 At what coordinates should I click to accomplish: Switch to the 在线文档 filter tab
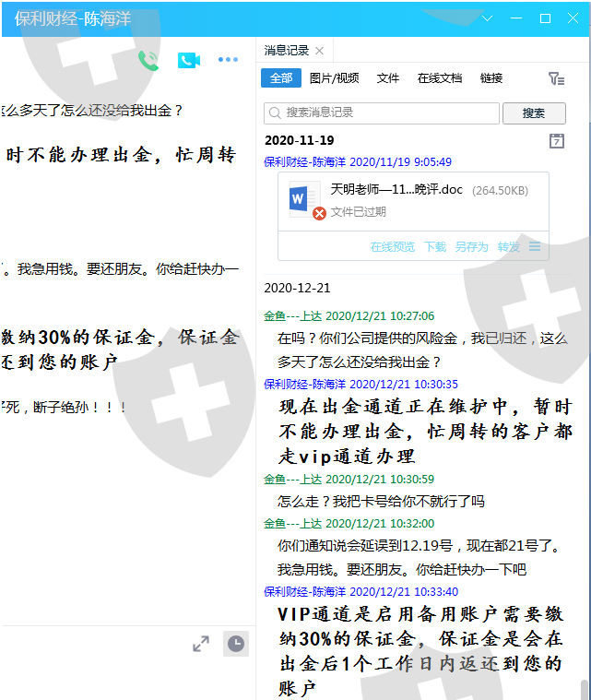point(440,78)
